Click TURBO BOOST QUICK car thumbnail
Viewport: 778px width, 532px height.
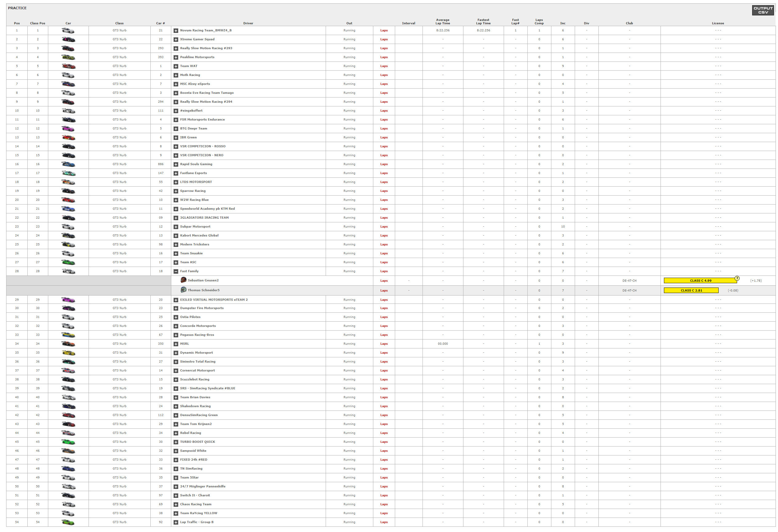(68, 442)
